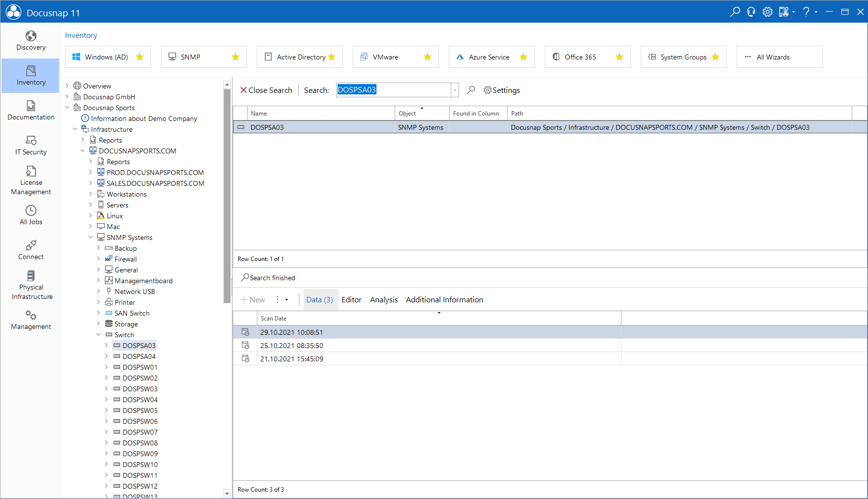
Task: Open settings gear in title bar
Action: [767, 12]
